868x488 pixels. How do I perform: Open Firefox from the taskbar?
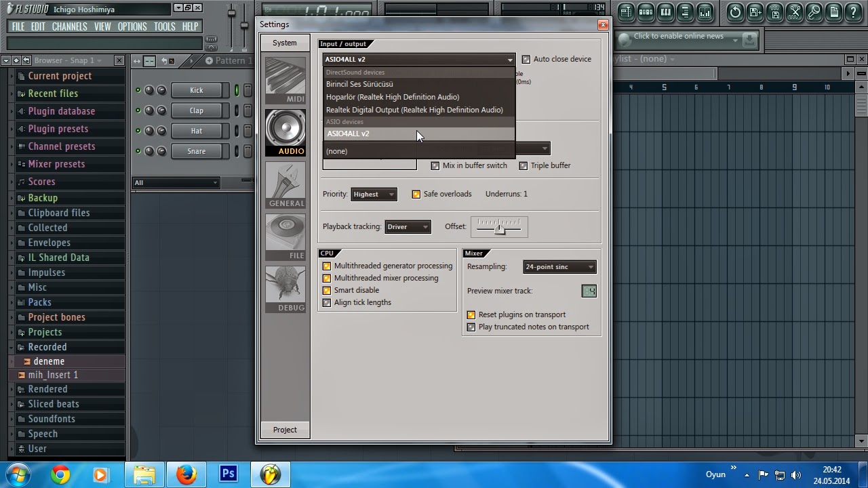[x=186, y=475]
